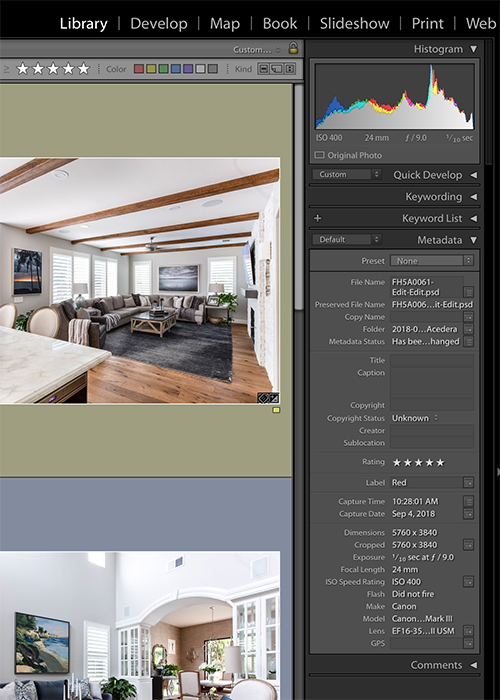
Task: Open the Map module
Action: (225, 23)
